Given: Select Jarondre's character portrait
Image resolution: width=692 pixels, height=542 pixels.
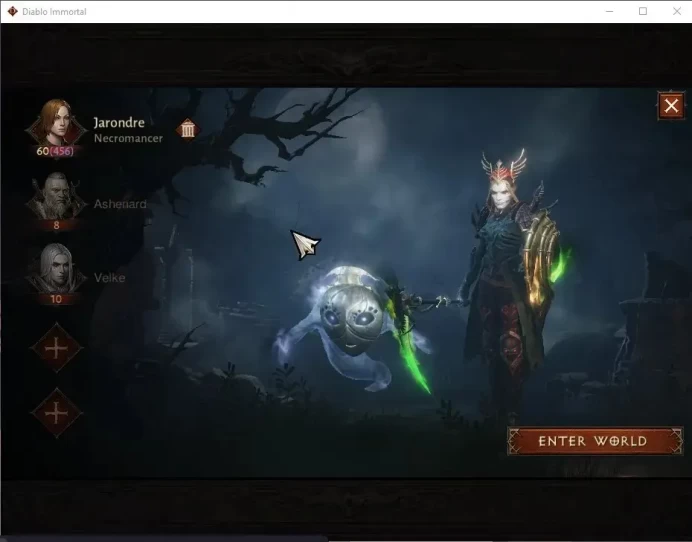Looking at the screenshot, I should pos(56,124).
